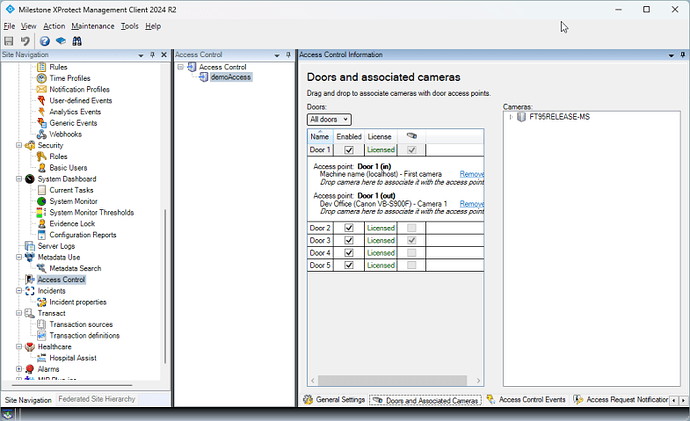This screenshot has height=421, width=690.
Task: Click the Site Information toolbar icon
Action: 61,41
